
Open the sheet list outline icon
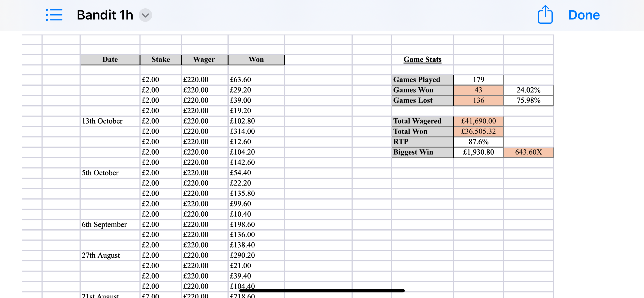tap(54, 15)
